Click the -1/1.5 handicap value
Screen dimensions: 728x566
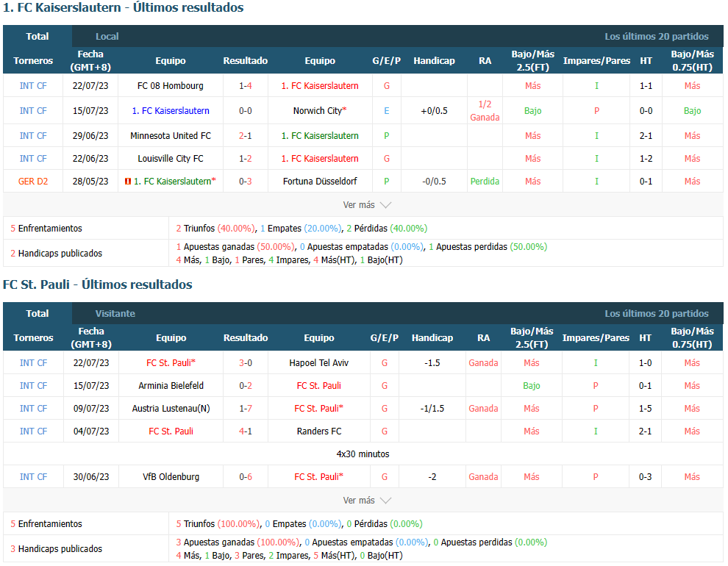(432, 408)
